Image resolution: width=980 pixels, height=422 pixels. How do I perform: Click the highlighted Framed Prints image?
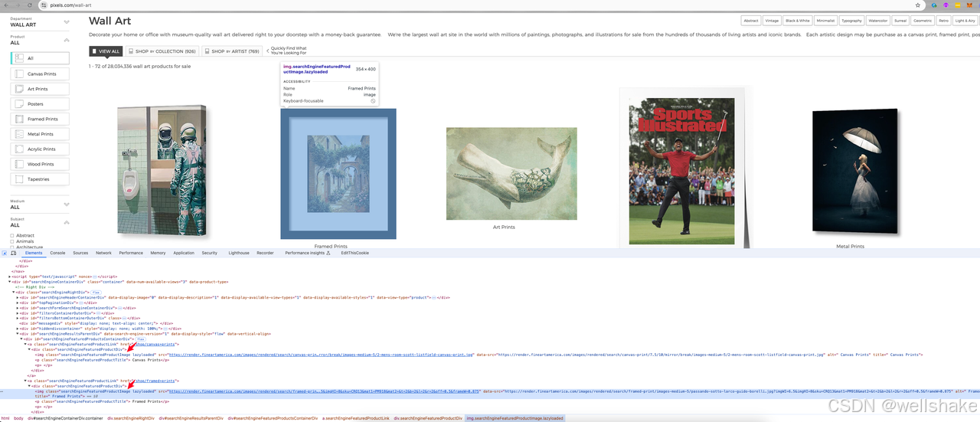338,174
